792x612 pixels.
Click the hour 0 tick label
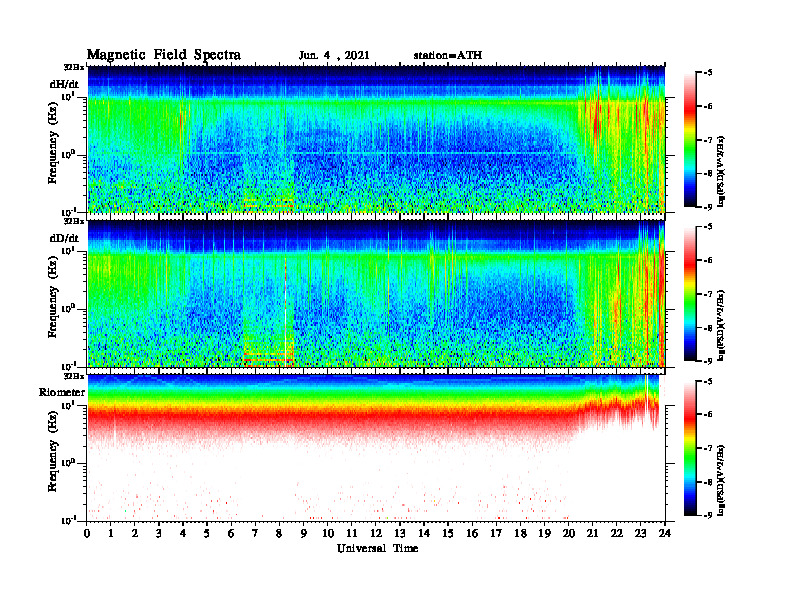point(87,533)
